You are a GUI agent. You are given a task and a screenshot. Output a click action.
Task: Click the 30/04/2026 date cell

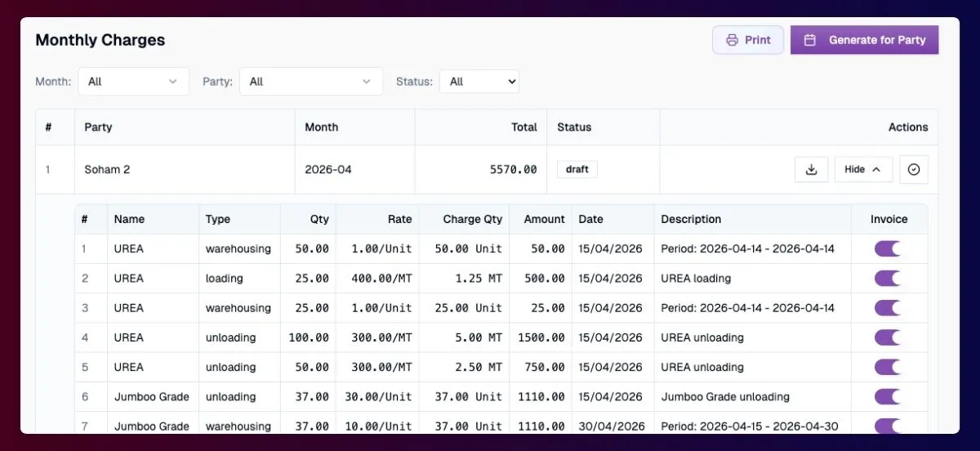click(611, 426)
